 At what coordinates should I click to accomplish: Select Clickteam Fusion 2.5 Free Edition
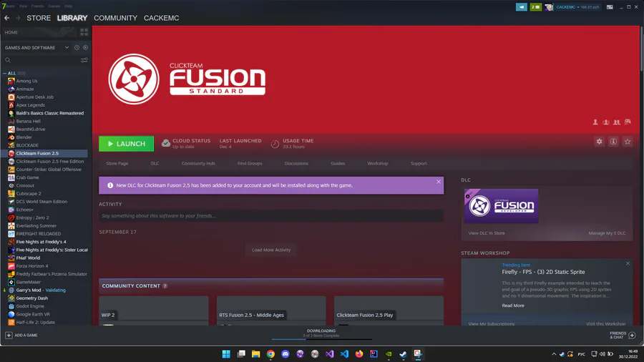pyautogui.click(x=49, y=162)
